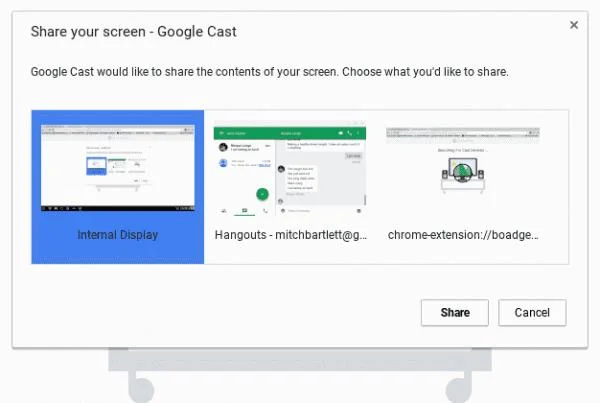
Task: Click mini blue selected tile inside display preview
Action: pyautogui.click(x=96, y=166)
